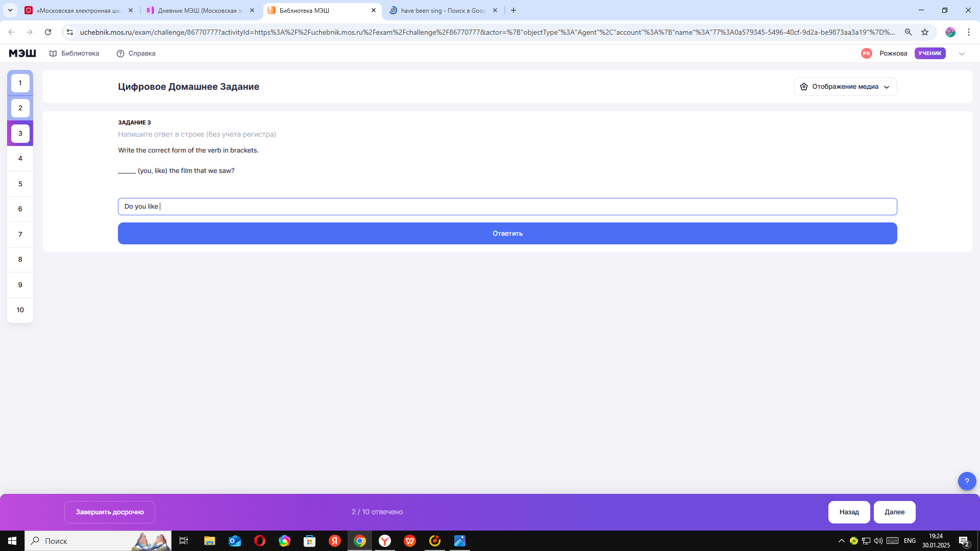Click Далее to go next
The height and width of the screenshot is (551, 980).
pos(894,512)
